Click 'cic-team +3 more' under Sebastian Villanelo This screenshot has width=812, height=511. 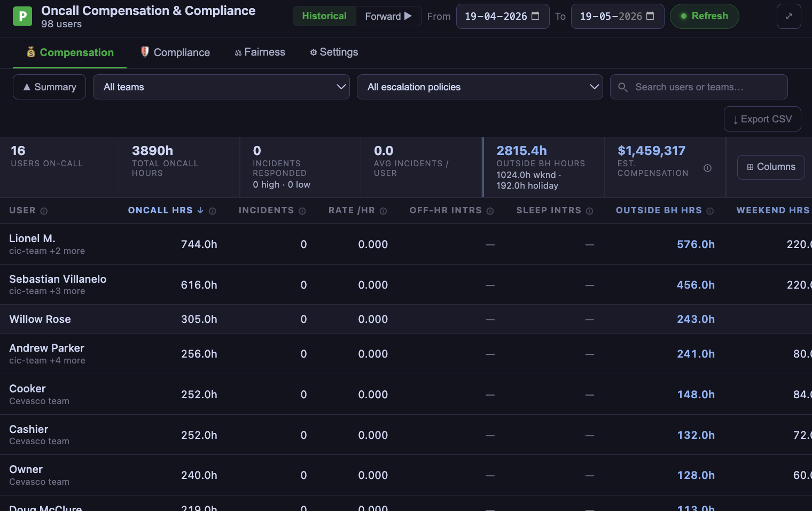(x=47, y=291)
